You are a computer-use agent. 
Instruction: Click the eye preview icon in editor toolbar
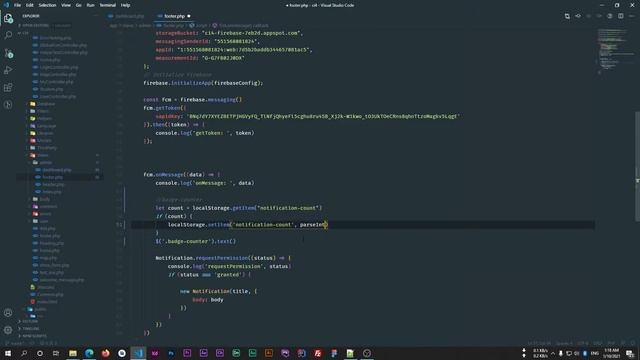(x=578, y=16)
